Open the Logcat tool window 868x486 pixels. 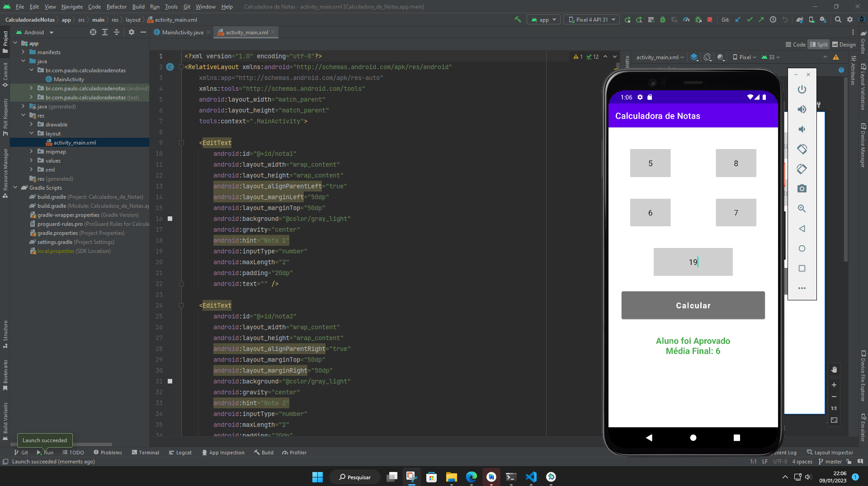[x=180, y=452]
